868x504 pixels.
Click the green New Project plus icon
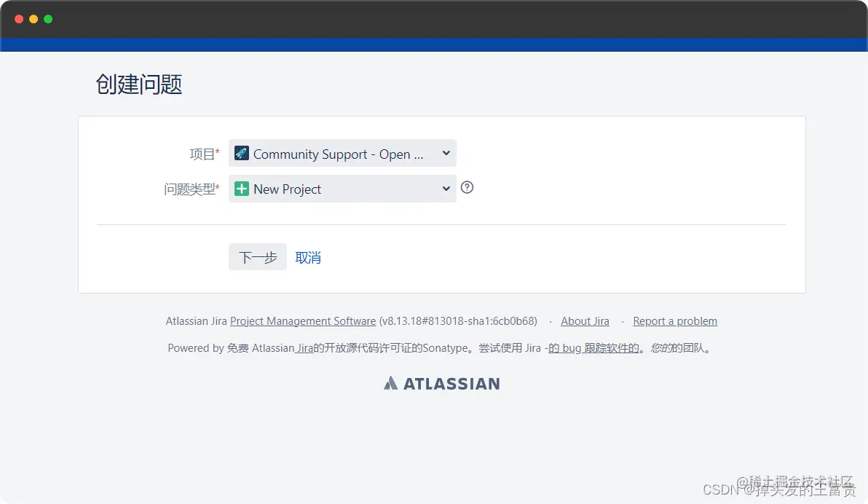241,189
